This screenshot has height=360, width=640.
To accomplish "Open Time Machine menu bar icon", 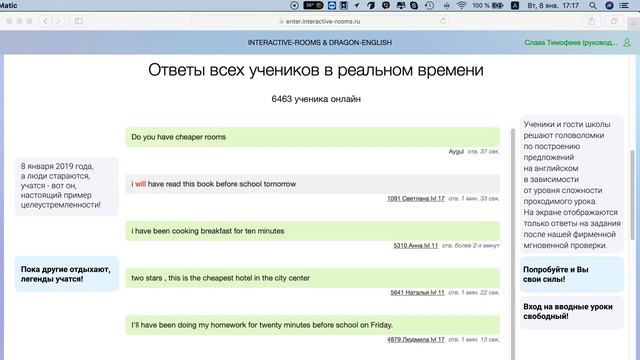I will coord(429,5).
